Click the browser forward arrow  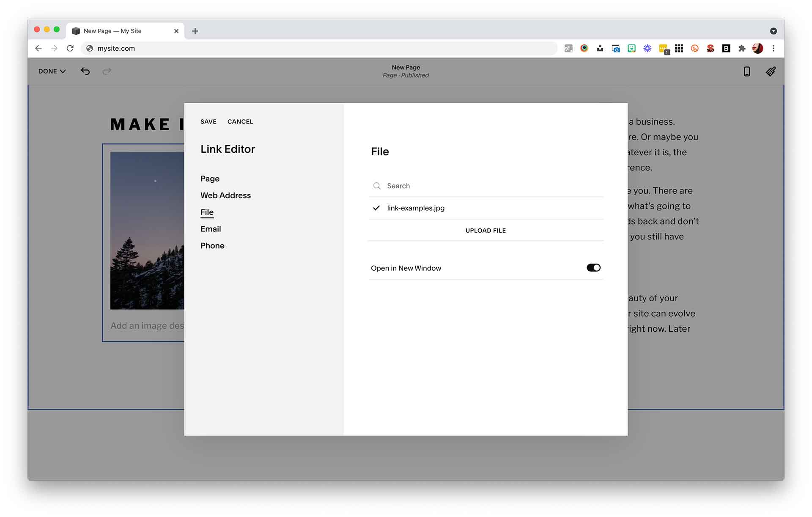[x=54, y=48]
